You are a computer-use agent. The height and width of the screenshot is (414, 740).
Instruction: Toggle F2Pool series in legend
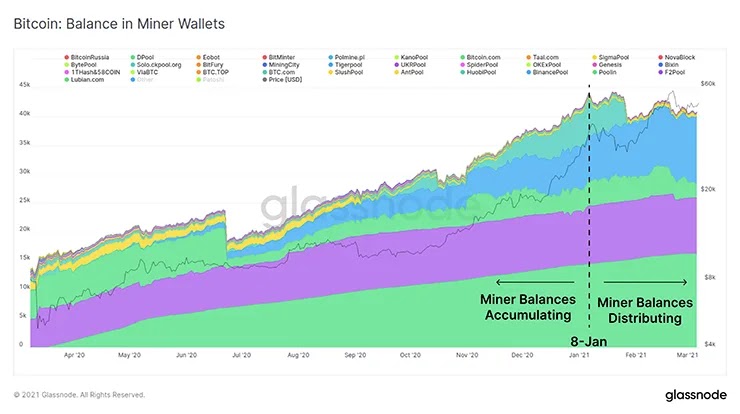pyautogui.click(x=672, y=72)
